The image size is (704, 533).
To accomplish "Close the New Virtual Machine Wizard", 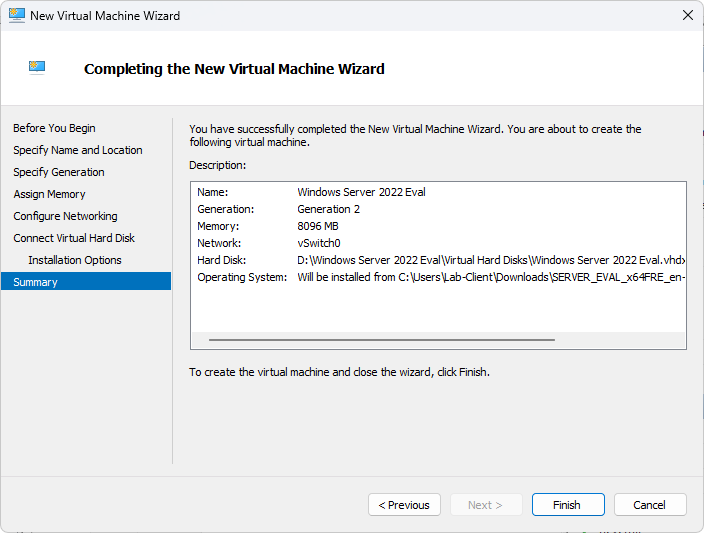I will point(687,15).
